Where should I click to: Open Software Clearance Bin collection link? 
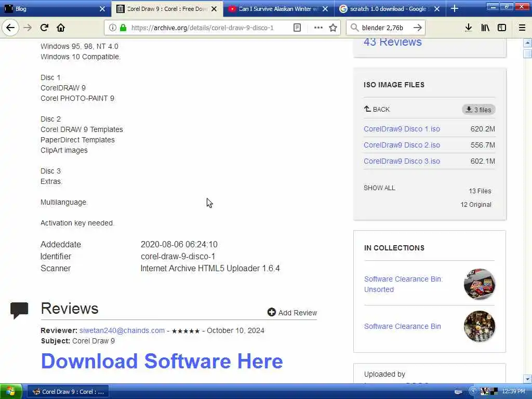tap(403, 326)
